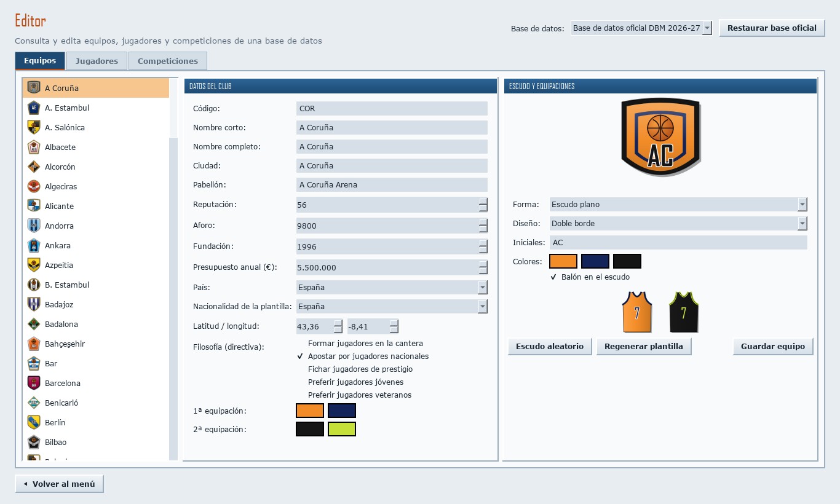This screenshot has width=840, height=504.
Task: Switch to the Jugadores tab
Action: tap(97, 61)
